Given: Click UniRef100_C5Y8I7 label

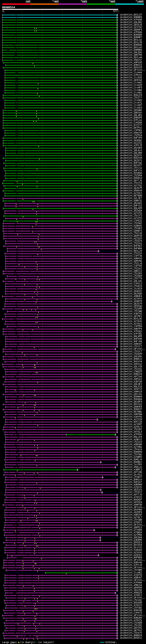Looking at the screenshot, I should point(131,492).
